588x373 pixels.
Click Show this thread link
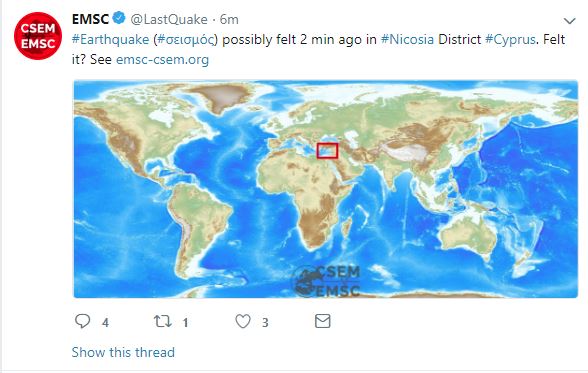(123, 352)
